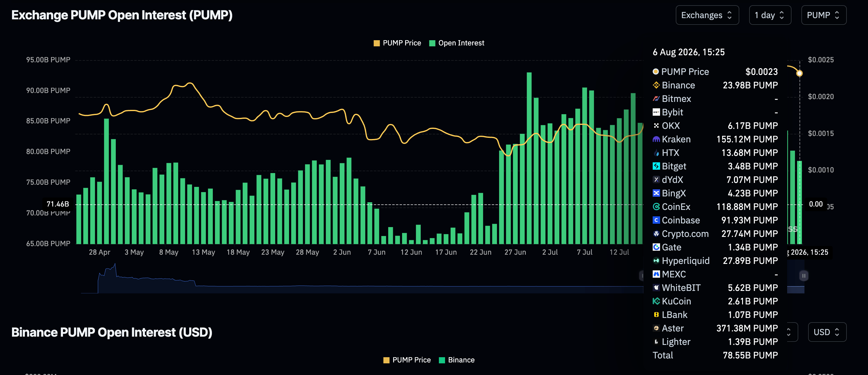Click the OKX logo icon
The width and height of the screenshot is (868, 375).
(656, 126)
